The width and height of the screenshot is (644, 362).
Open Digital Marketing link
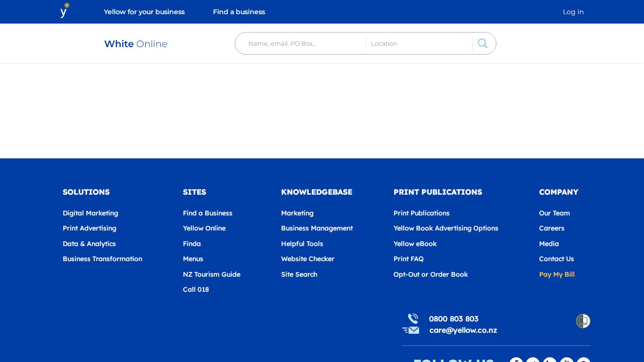[91, 213]
